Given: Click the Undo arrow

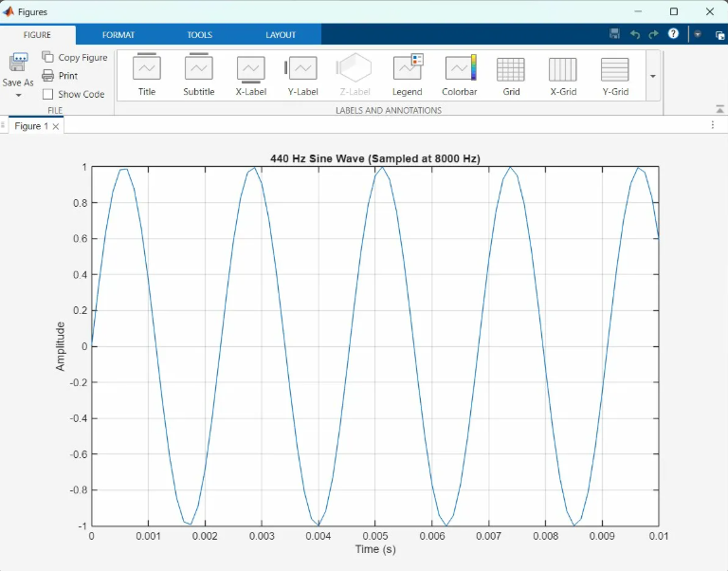Looking at the screenshot, I should pyautogui.click(x=635, y=34).
